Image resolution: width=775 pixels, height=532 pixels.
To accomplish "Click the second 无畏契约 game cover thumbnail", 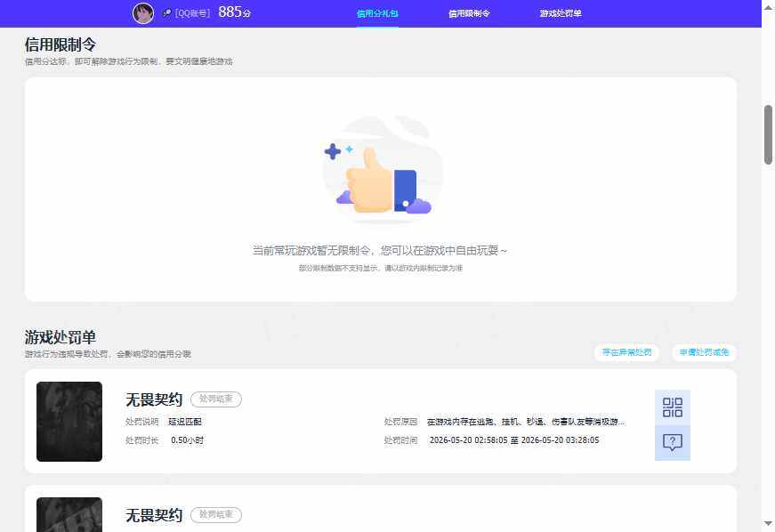I will 69,515.
